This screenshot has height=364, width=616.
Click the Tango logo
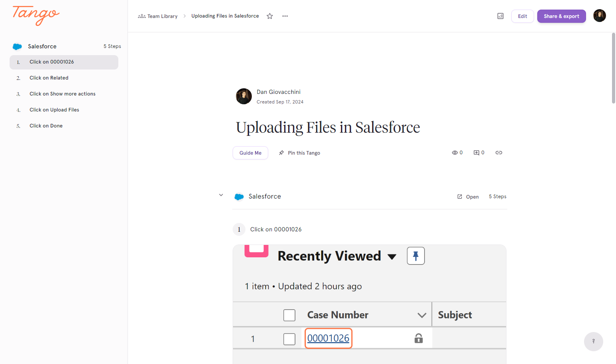pos(36,15)
